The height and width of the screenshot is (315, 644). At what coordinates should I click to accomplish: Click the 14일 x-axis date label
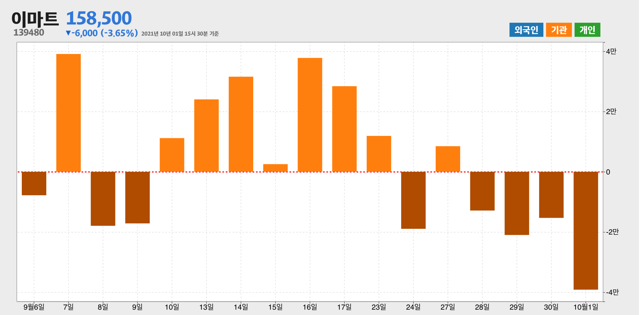click(x=241, y=307)
